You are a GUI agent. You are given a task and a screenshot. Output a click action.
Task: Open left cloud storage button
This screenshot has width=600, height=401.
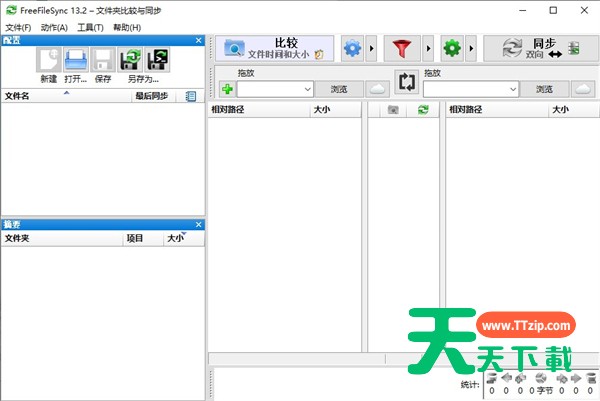(x=377, y=89)
